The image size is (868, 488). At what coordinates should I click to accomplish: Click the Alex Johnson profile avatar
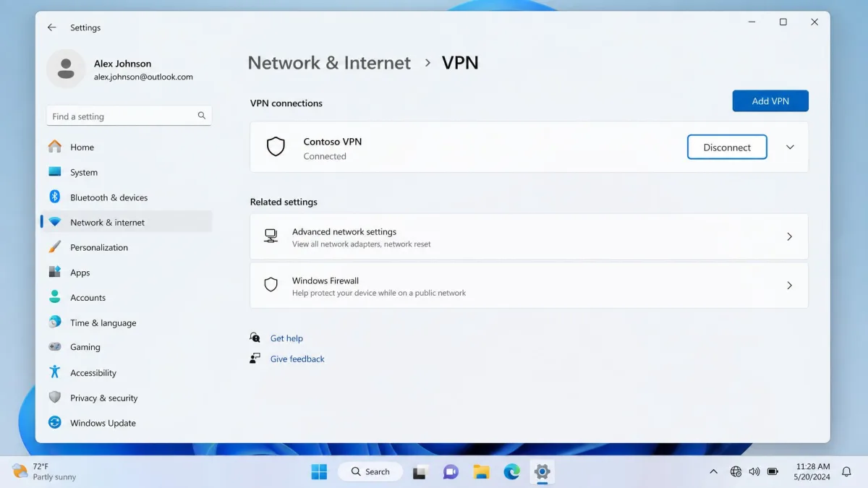coord(66,69)
